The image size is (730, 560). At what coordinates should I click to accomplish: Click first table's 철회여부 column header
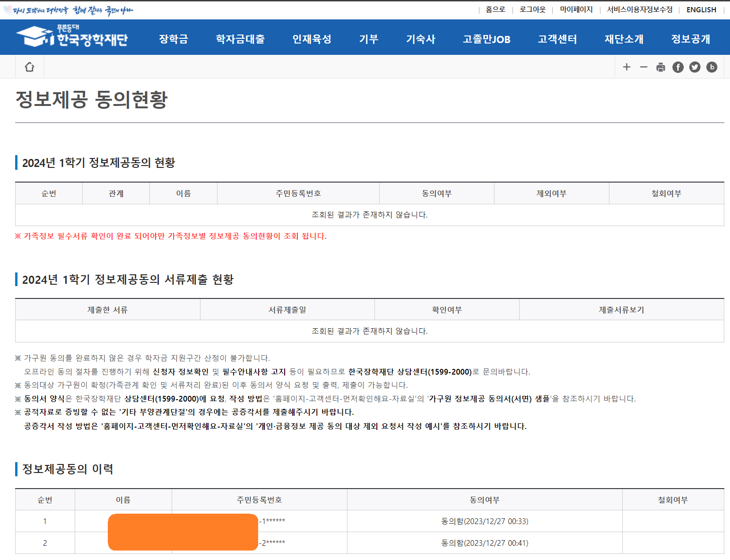(667, 193)
